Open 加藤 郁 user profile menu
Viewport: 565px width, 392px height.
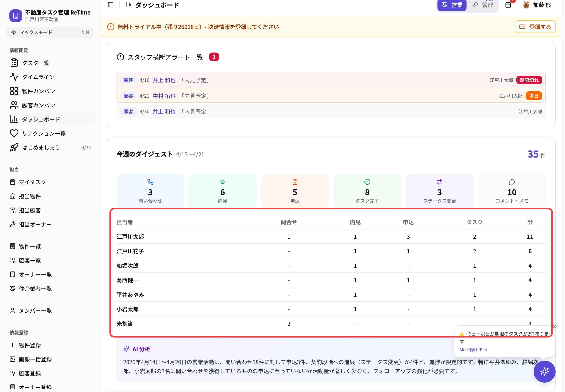pos(537,5)
